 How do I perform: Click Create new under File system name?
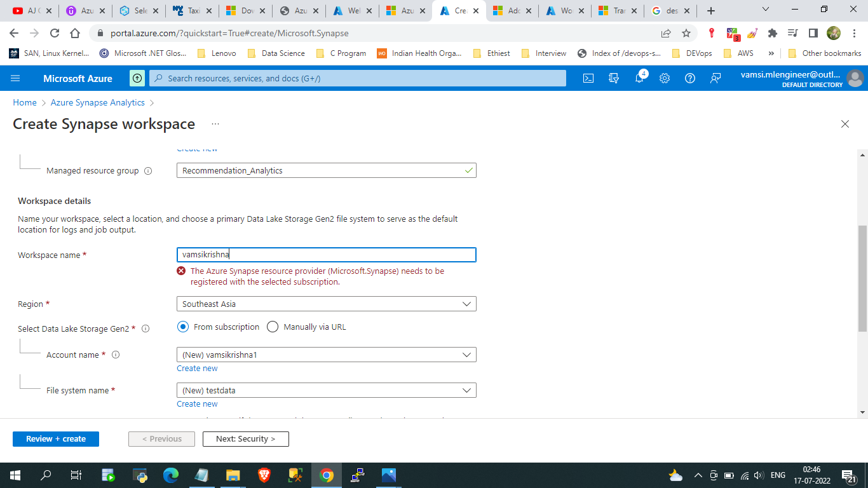(197, 404)
